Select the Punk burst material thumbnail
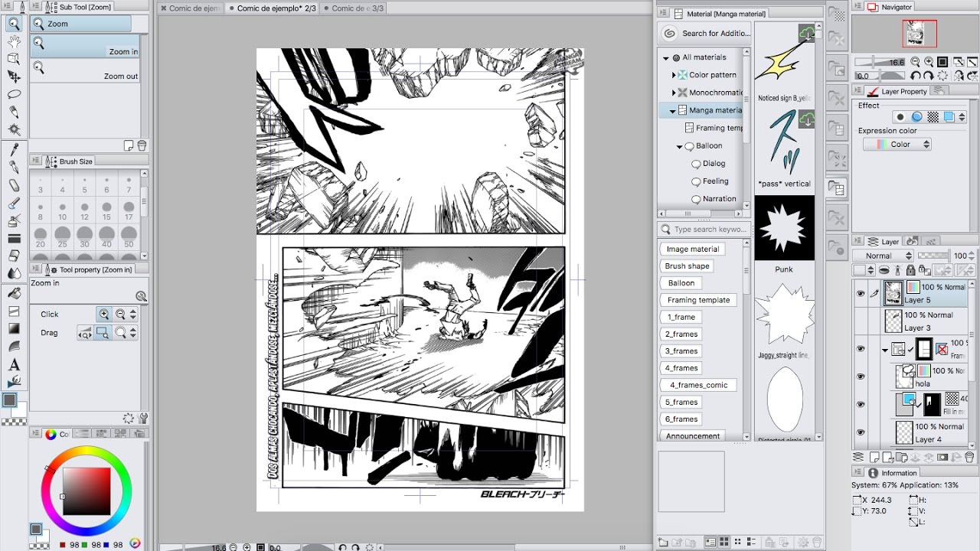 [784, 227]
